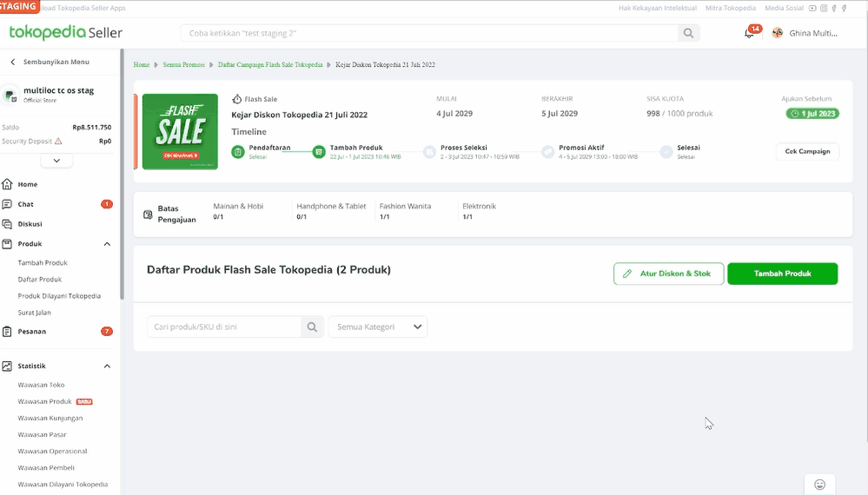868x495 pixels.
Task: Click the Pendaftaran timeline step icon
Action: pos(238,152)
